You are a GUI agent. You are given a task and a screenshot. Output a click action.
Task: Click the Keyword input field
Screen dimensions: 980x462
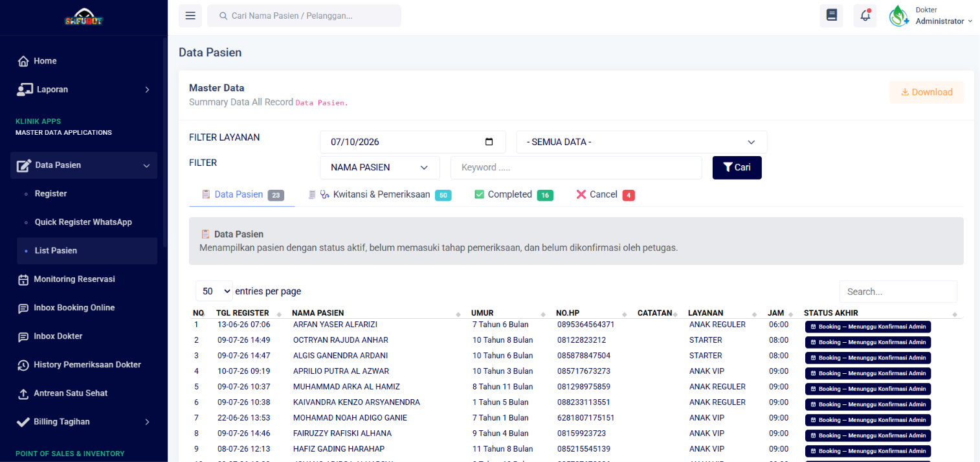pyautogui.click(x=576, y=167)
